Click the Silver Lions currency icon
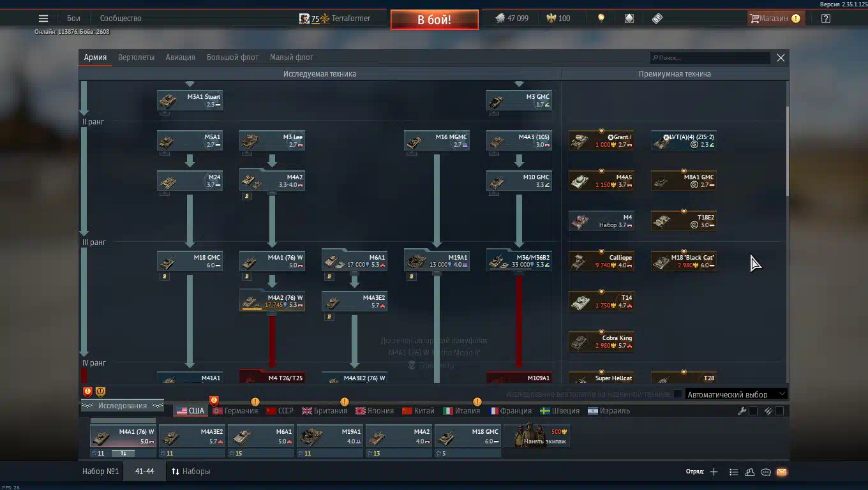This screenshot has height=490, width=868. (x=500, y=19)
